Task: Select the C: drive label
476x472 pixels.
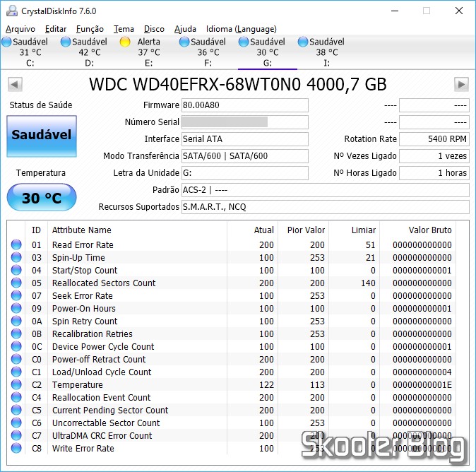Action: tap(30, 63)
